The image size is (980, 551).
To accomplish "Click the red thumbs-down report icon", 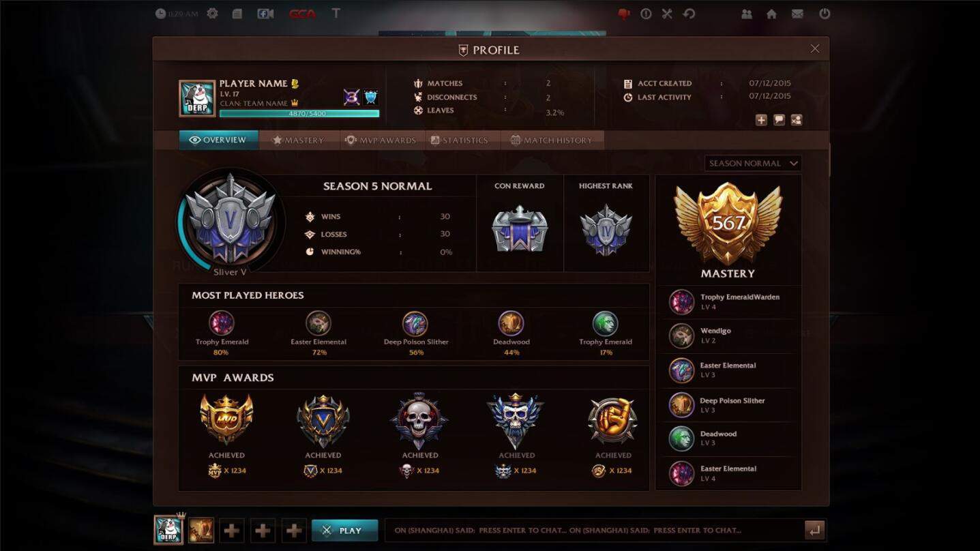I will [623, 14].
